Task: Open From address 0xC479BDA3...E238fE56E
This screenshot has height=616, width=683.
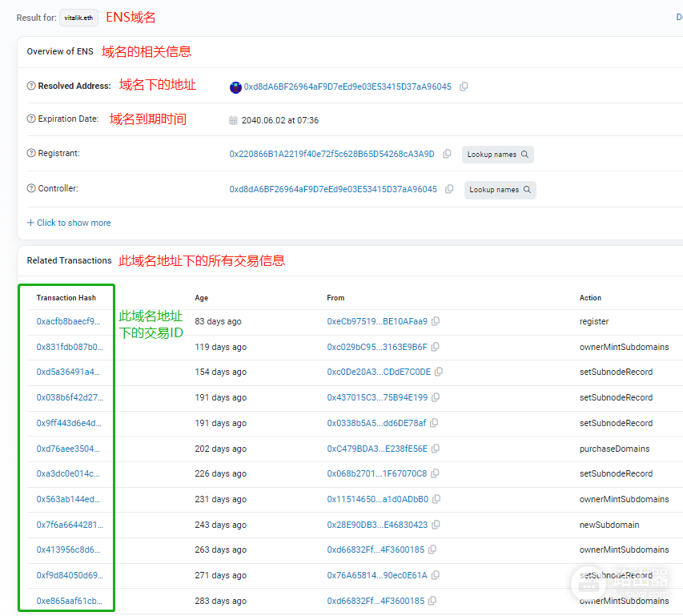Action: 377,449
